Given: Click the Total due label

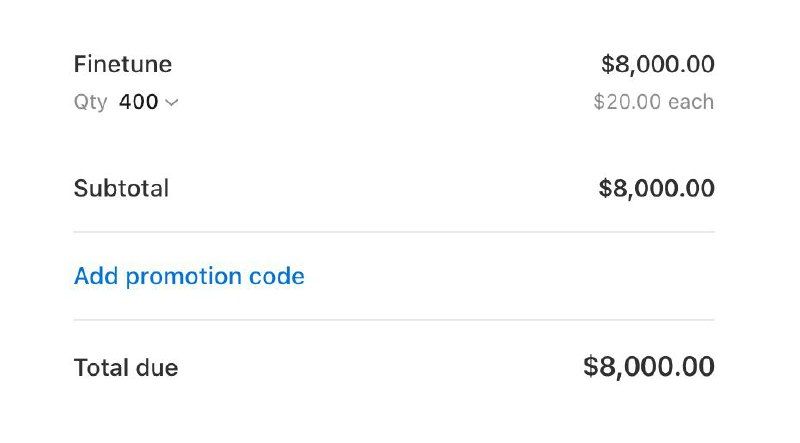Looking at the screenshot, I should (126, 368).
